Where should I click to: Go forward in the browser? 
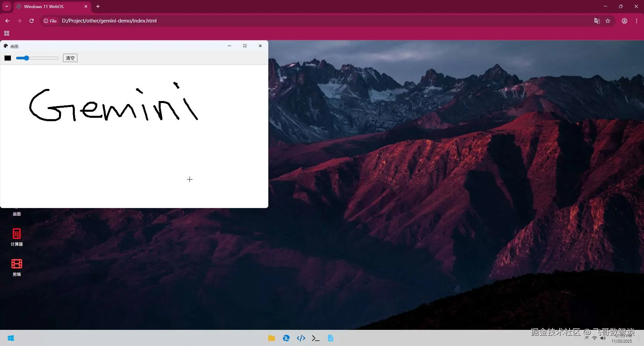pos(19,21)
